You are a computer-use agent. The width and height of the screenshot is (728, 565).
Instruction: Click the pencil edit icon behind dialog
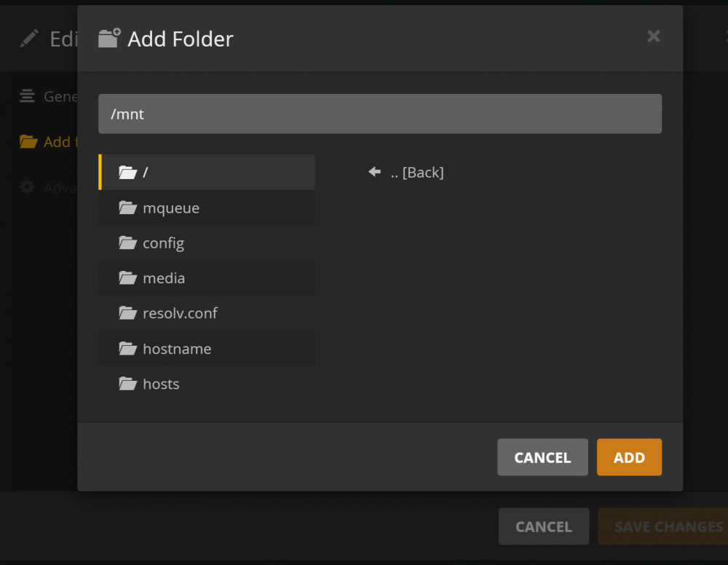29,39
